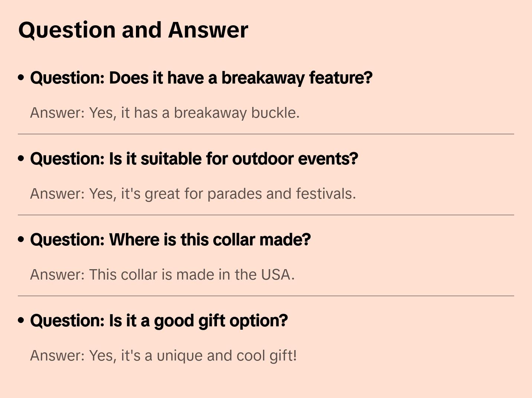532x398 pixels.
Task: Click the breakaway buckle answer text
Action: click(165, 113)
